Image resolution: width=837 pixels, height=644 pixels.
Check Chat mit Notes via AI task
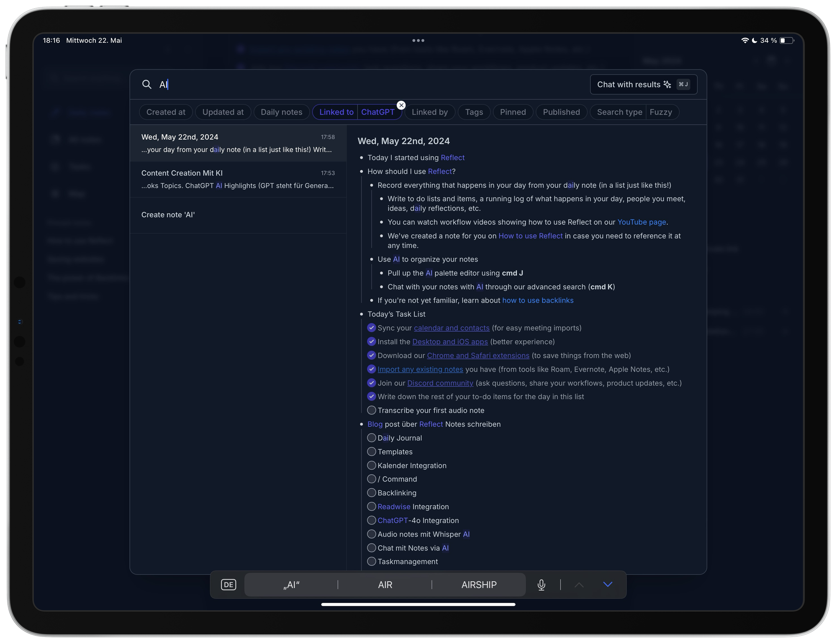coord(371,548)
